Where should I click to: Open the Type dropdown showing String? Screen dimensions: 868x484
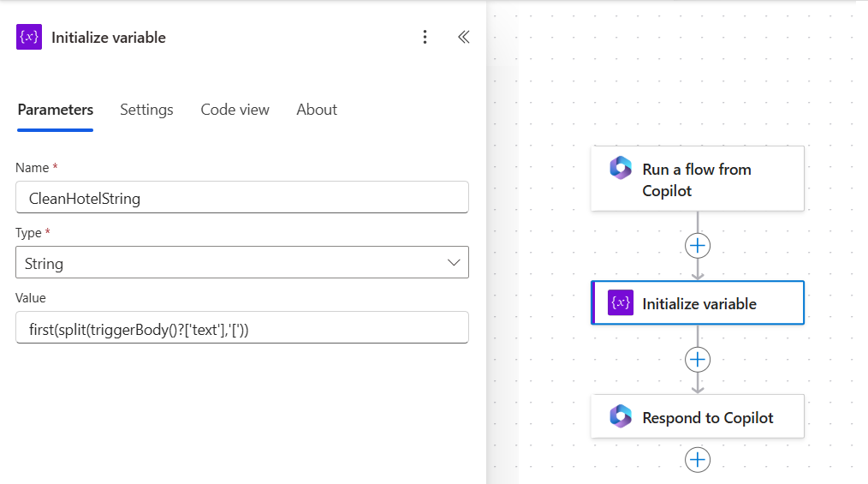point(241,263)
